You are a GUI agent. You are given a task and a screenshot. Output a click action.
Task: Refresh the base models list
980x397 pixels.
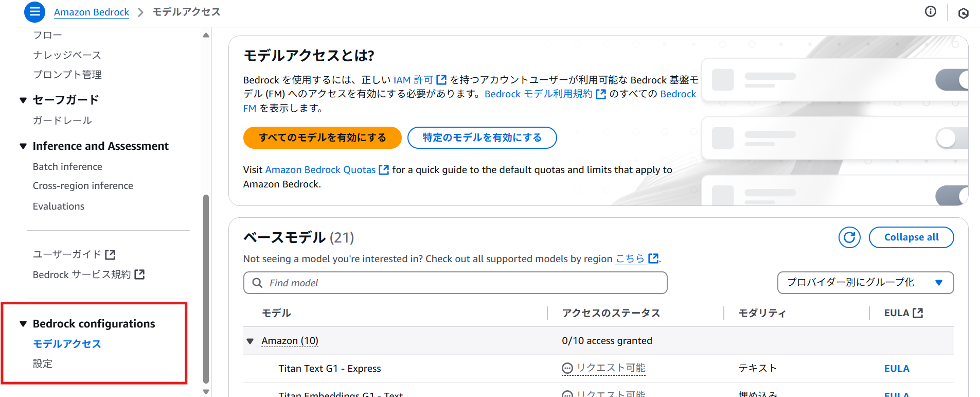pos(849,237)
